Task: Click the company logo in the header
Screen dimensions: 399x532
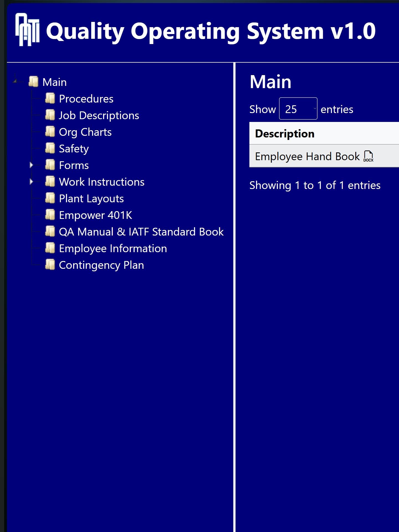Action: [x=27, y=30]
